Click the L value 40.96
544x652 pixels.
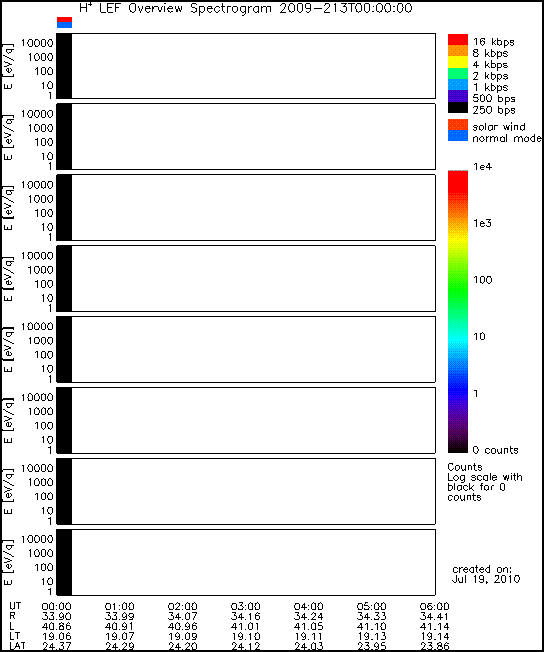(183, 627)
